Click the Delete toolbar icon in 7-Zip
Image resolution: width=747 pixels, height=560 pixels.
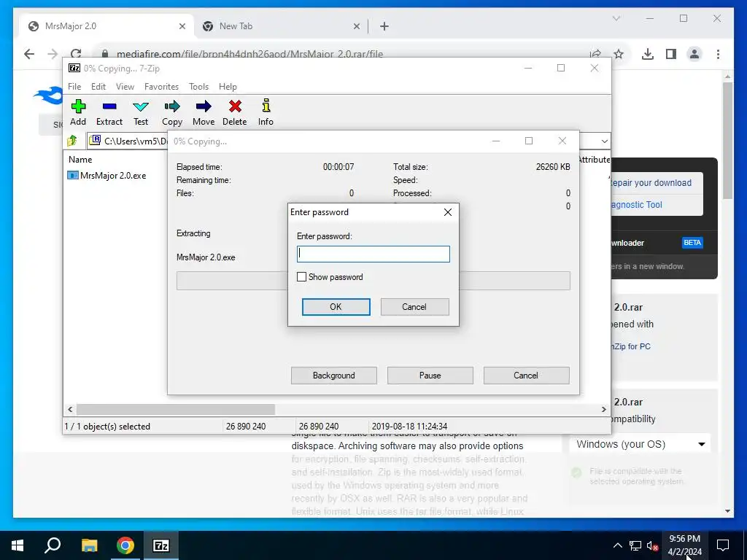click(x=235, y=112)
